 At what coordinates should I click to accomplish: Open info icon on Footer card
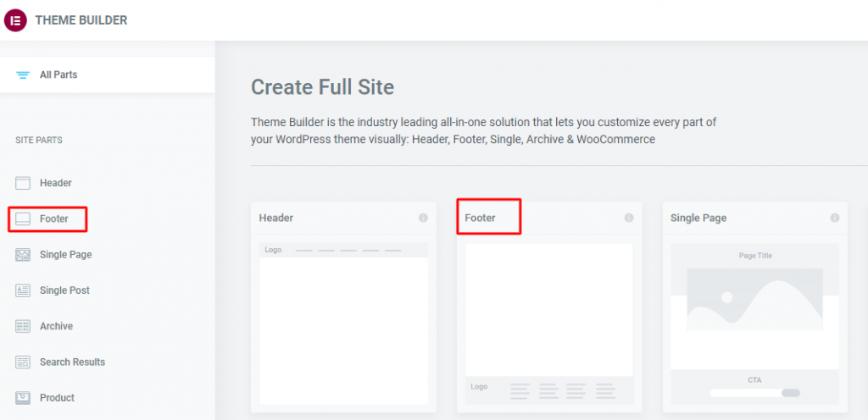point(629,218)
